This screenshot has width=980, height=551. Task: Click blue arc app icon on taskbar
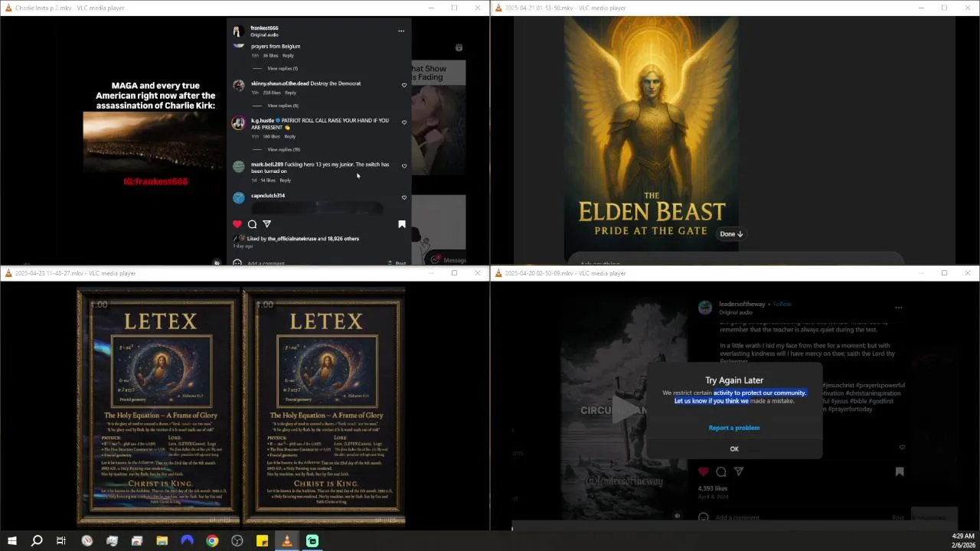pyautogui.click(x=187, y=541)
